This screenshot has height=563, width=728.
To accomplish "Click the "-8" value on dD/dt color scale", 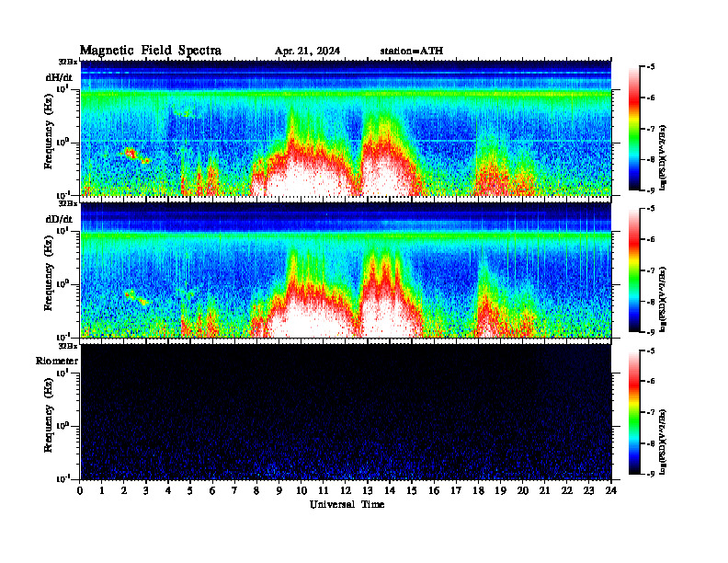I will pyautogui.click(x=651, y=302).
